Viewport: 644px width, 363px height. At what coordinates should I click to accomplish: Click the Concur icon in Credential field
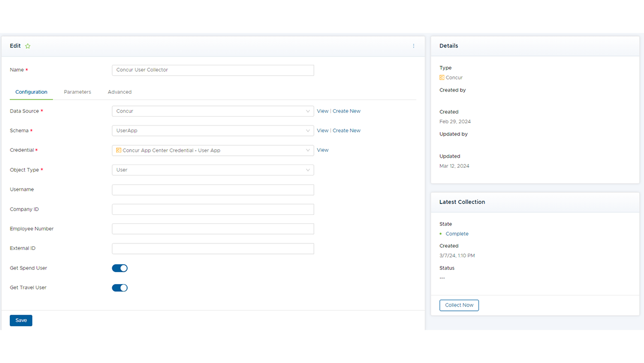pos(119,150)
